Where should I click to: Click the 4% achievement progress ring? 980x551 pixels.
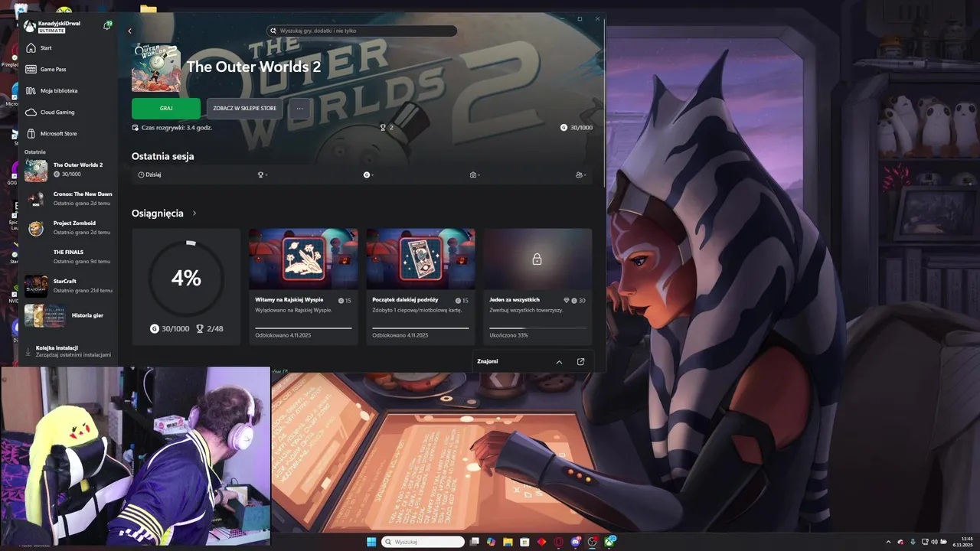pos(186,278)
